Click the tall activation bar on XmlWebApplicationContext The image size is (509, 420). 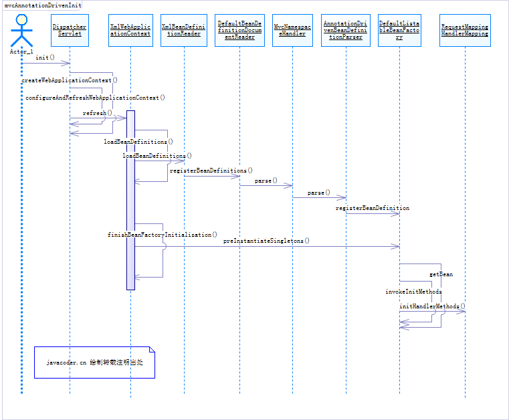(x=130, y=200)
